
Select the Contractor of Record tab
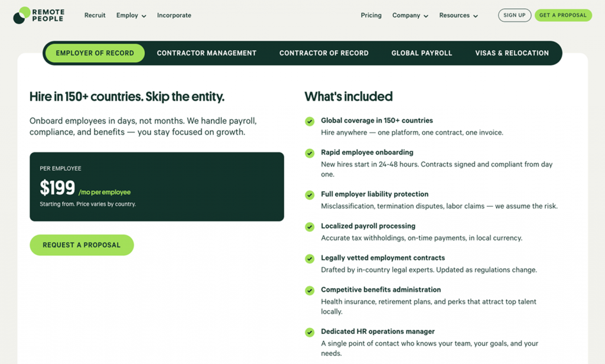click(x=324, y=53)
